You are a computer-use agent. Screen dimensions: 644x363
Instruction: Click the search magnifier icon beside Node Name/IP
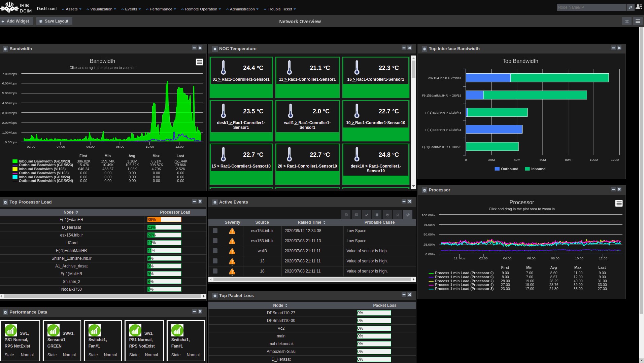tap(630, 7)
